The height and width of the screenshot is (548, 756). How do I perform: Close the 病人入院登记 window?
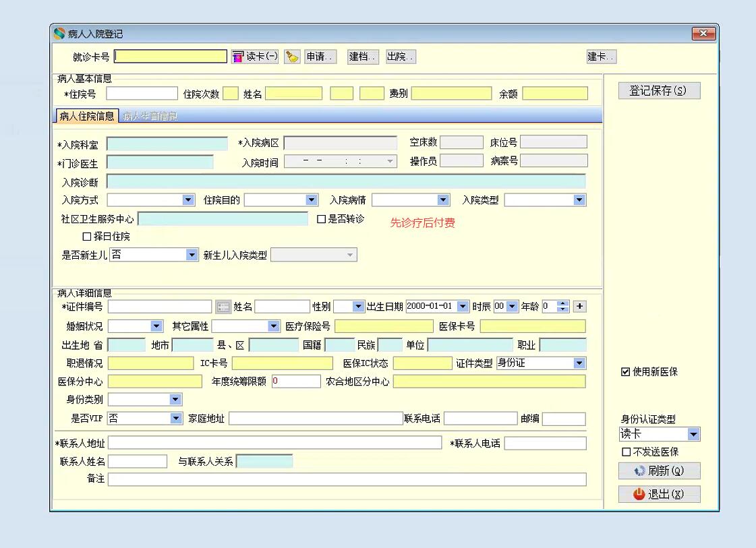click(x=703, y=33)
